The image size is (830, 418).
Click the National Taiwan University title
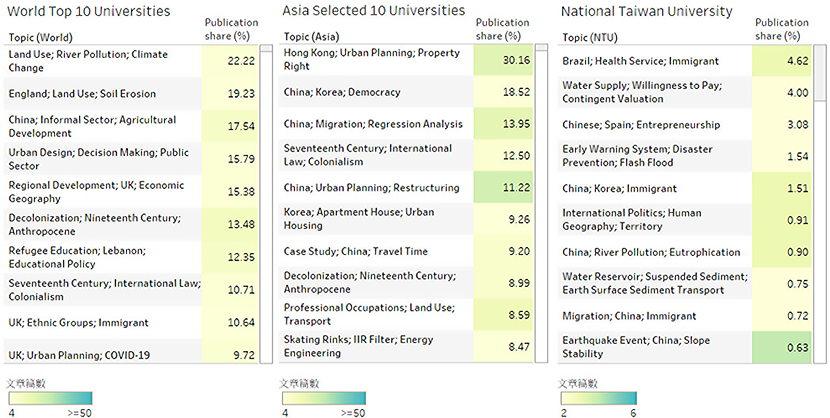coord(647,11)
